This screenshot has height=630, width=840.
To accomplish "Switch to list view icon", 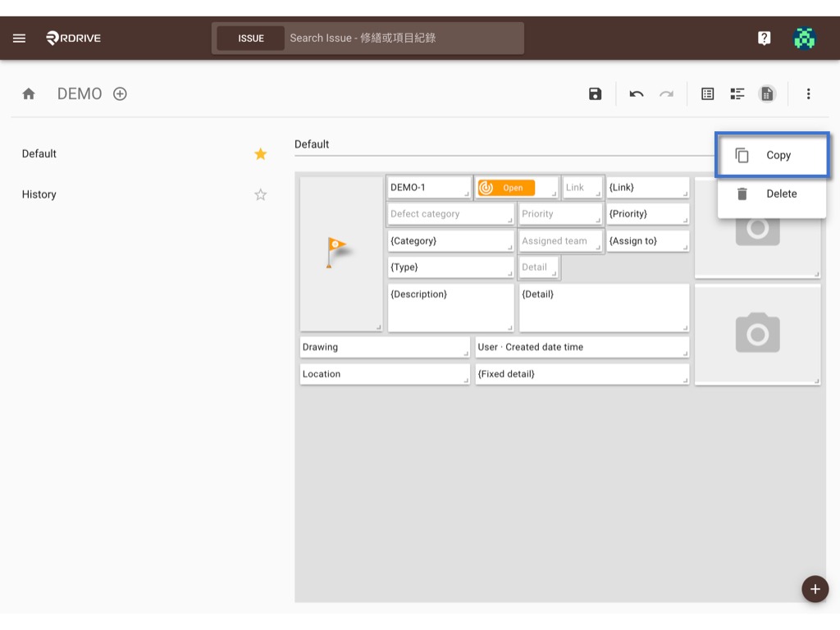I will 707,94.
